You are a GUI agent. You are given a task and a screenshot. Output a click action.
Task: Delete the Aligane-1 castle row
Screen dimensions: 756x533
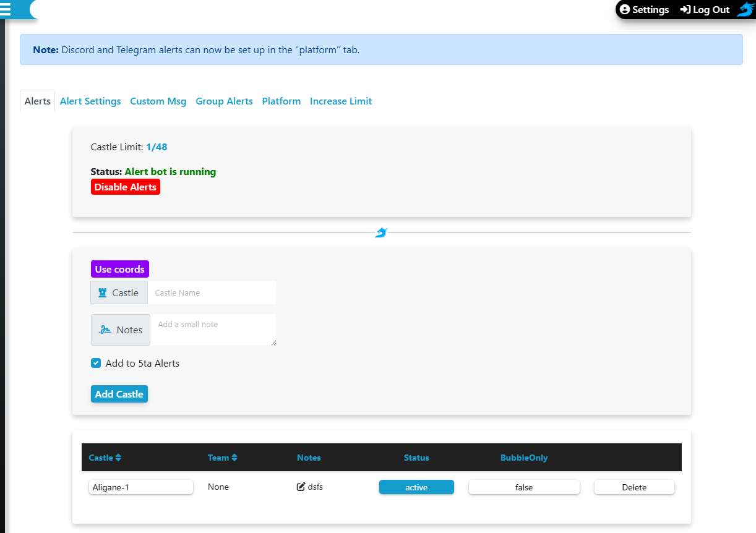pyautogui.click(x=634, y=487)
